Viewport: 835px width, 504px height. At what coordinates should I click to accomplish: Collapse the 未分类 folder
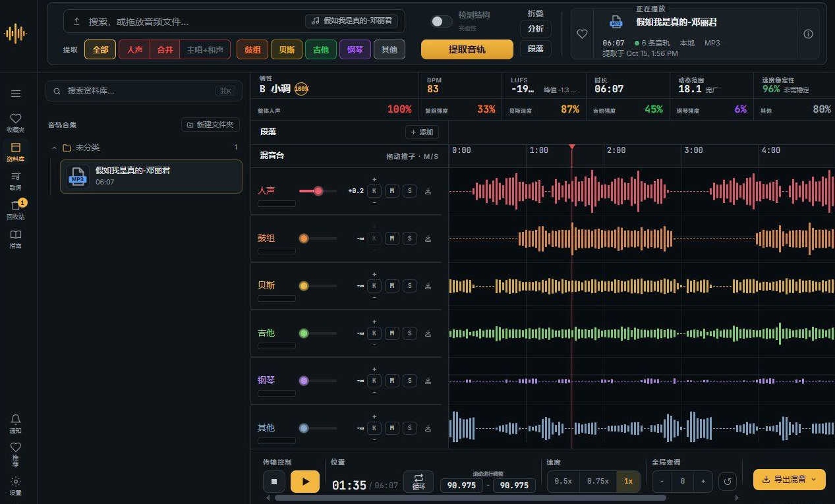pos(54,148)
